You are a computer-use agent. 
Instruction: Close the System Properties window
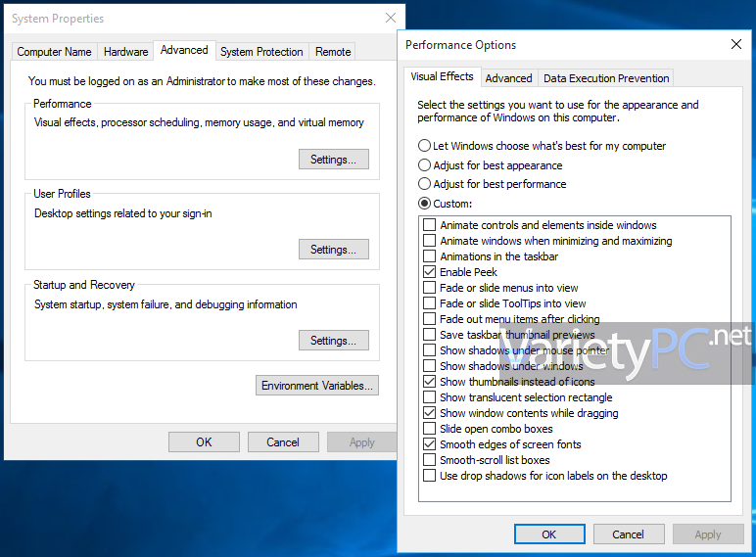[x=391, y=18]
